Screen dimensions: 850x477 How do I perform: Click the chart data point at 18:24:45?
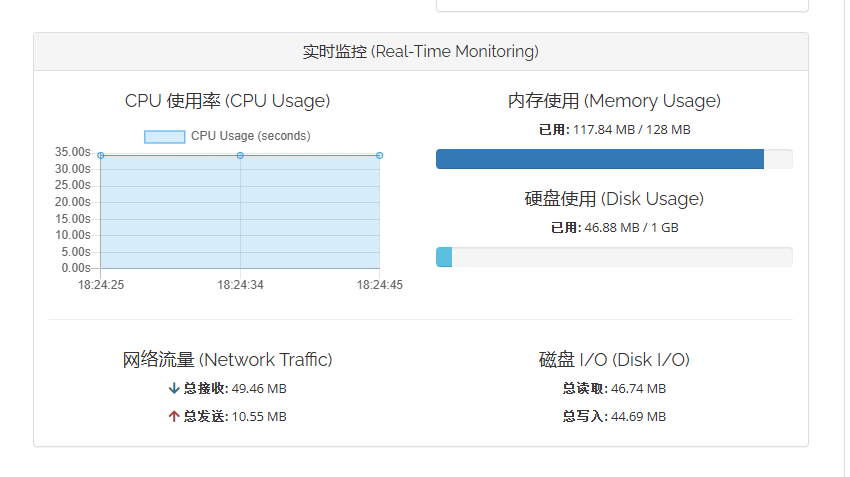[380, 155]
